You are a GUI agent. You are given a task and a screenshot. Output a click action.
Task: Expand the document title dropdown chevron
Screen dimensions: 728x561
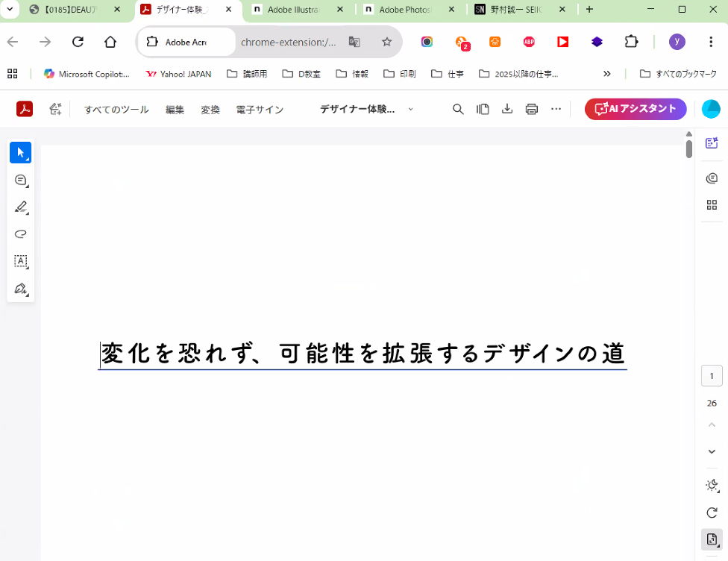410,109
